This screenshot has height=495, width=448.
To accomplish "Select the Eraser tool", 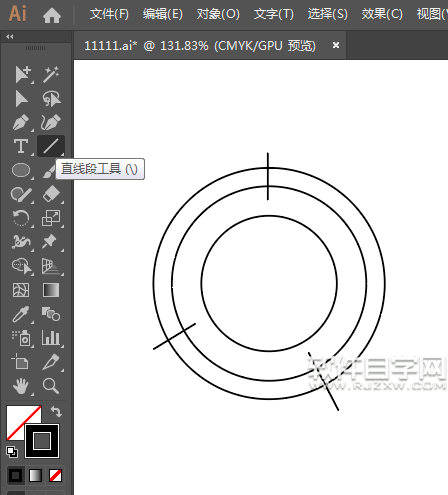I will pos(51,194).
